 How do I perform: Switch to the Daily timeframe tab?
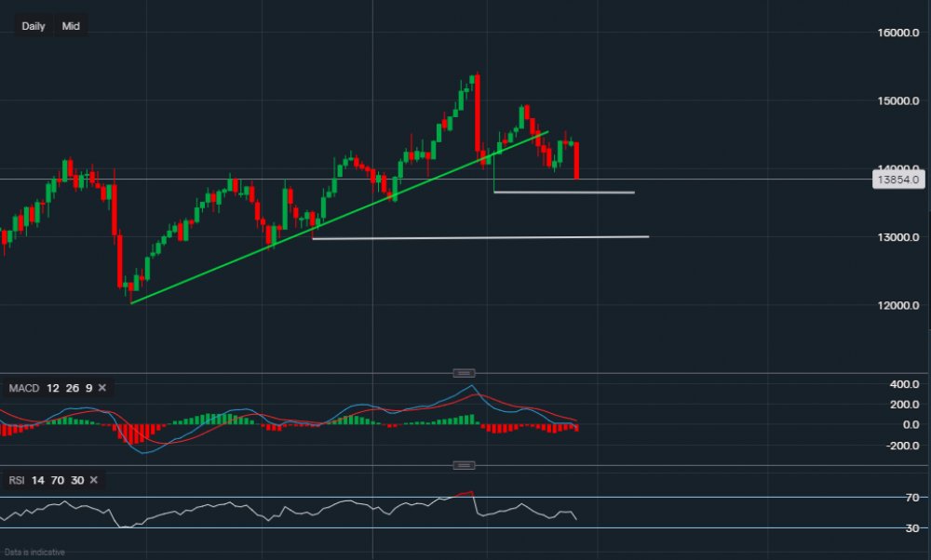pyautogui.click(x=33, y=26)
